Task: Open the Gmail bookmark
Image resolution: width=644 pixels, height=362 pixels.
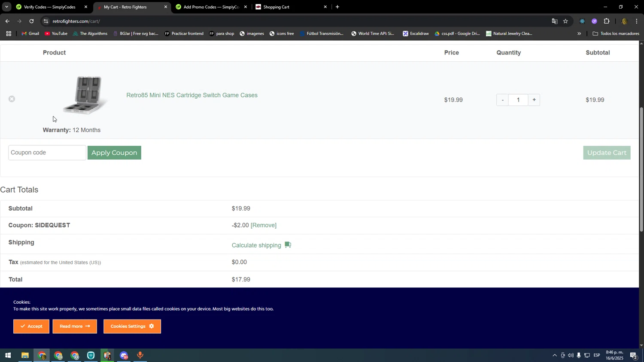Action: click(x=30, y=33)
